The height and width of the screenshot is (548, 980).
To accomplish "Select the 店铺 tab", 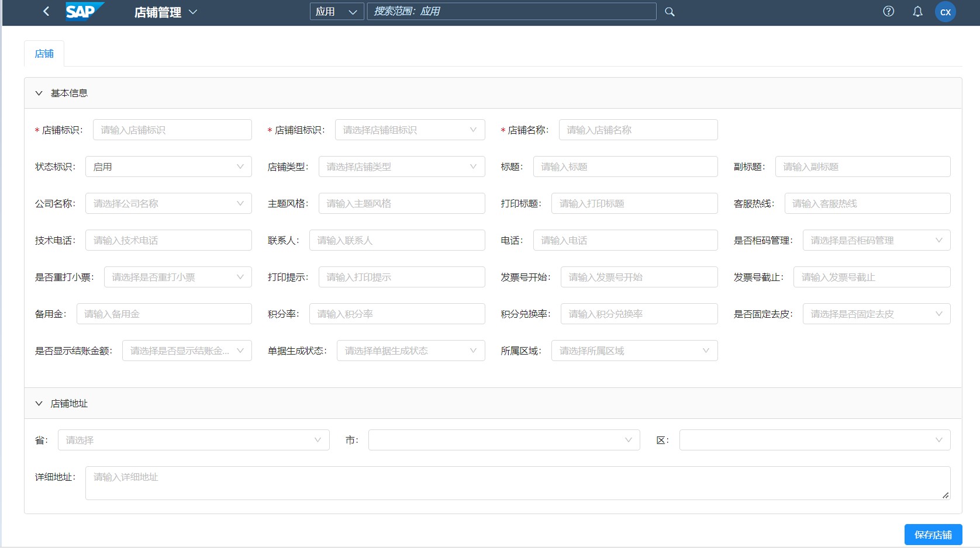I will 44,54.
